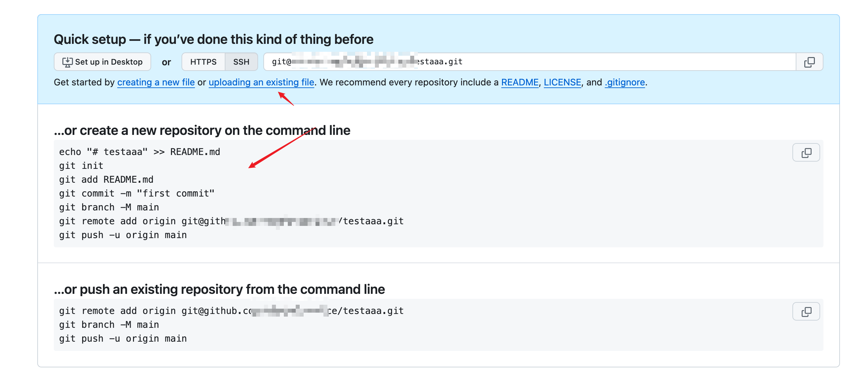Click the Set up in Desktop button

point(102,62)
